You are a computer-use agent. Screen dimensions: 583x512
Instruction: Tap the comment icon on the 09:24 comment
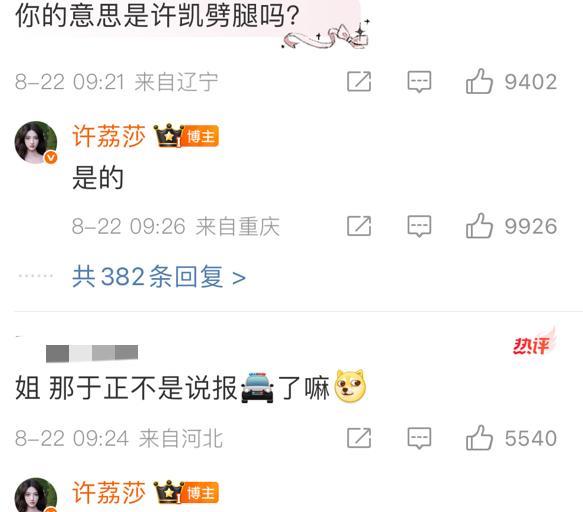pyautogui.click(x=419, y=438)
